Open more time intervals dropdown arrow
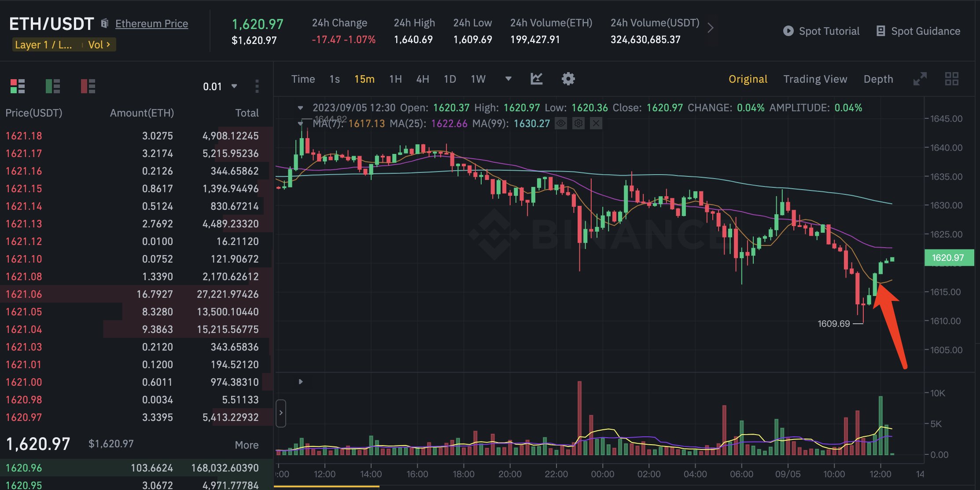This screenshot has height=490, width=980. pos(508,79)
